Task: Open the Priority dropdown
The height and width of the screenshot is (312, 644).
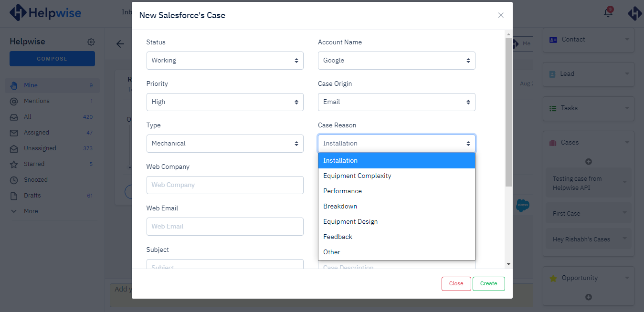Action: pyautogui.click(x=225, y=102)
